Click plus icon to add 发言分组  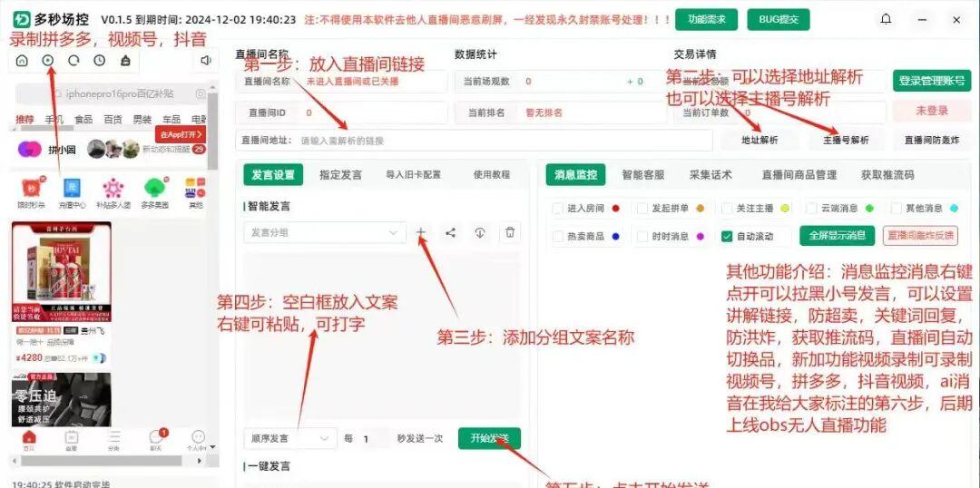click(421, 232)
